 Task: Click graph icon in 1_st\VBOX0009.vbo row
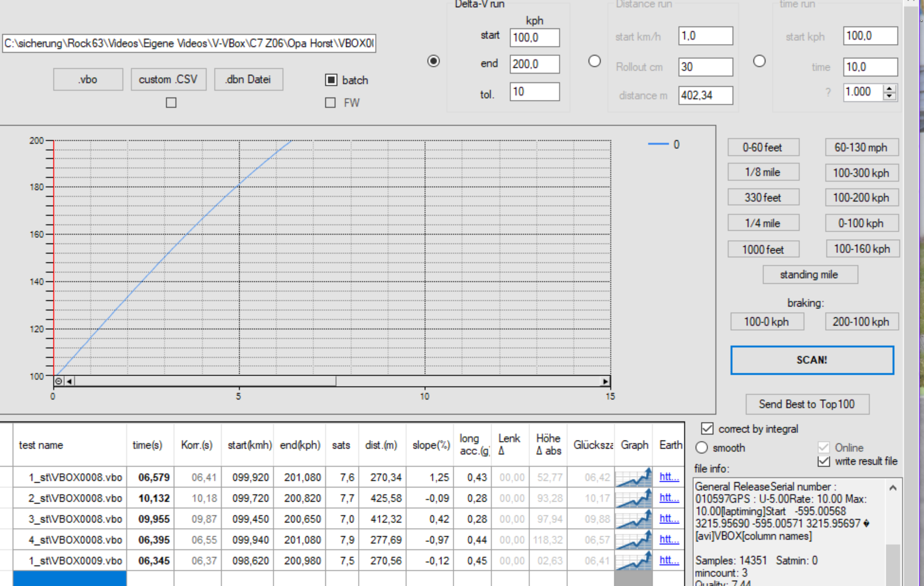(633, 561)
